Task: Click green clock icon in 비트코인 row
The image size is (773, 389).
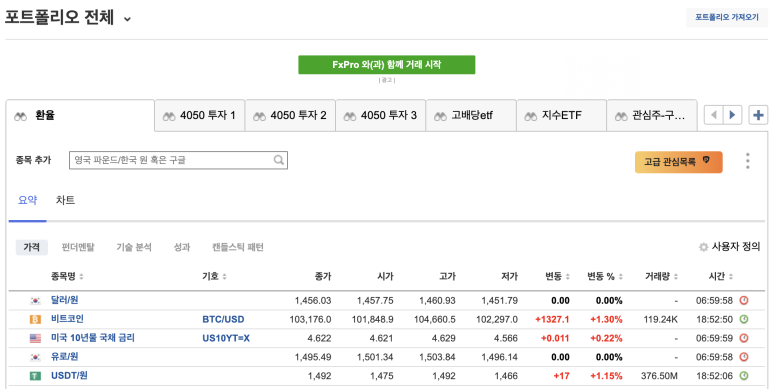Action: click(744, 319)
